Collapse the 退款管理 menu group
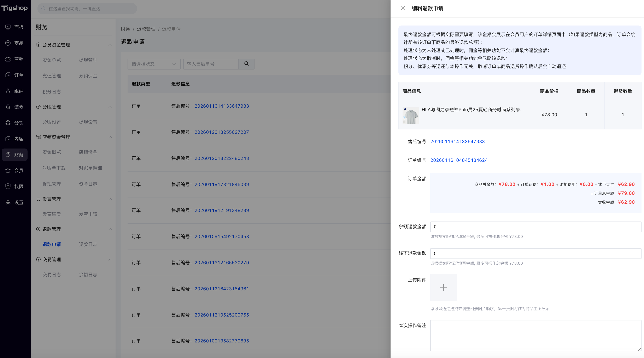 pos(110,229)
